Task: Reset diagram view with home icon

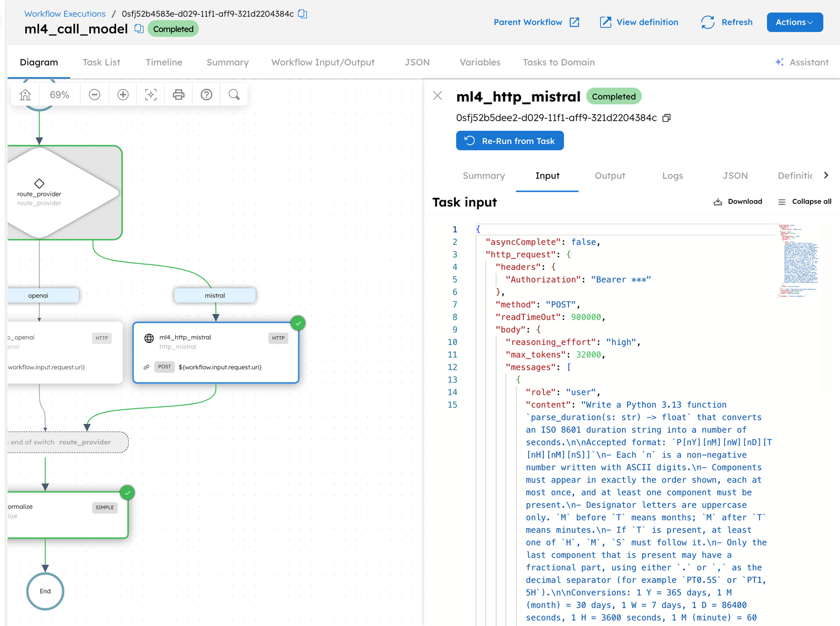Action: pos(25,95)
